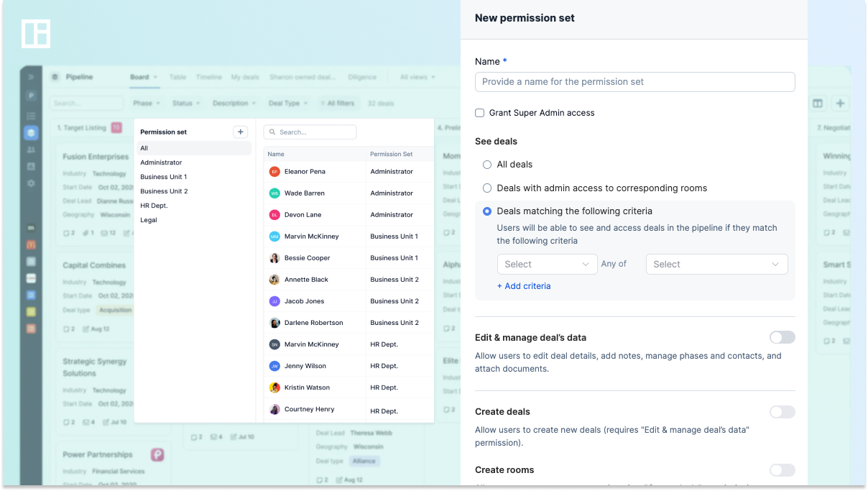This screenshot has width=868, height=491.
Task: Open the image panel icon below contacts in sidebar
Action: 31,166
